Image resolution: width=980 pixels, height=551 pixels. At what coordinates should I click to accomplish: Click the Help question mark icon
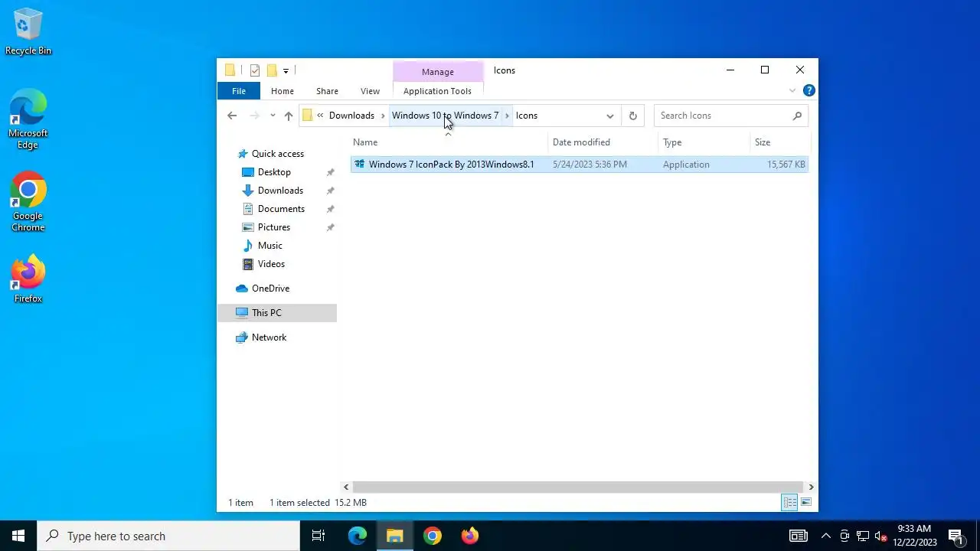pyautogui.click(x=808, y=90)
